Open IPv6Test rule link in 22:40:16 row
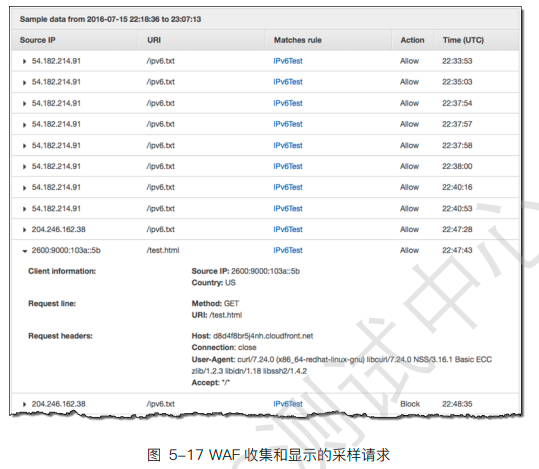539x469 pixels. (x=288, y=187)
